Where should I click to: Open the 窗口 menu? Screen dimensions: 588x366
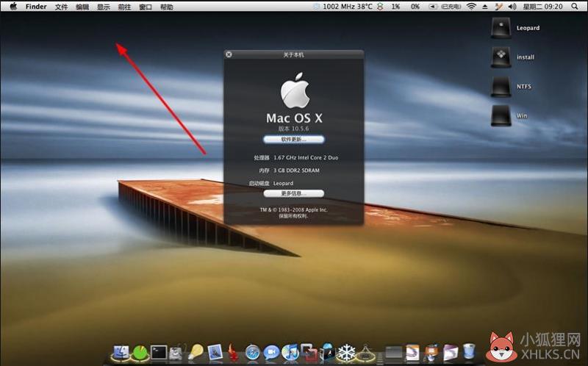pyautogui.click(x=145, y=7)
